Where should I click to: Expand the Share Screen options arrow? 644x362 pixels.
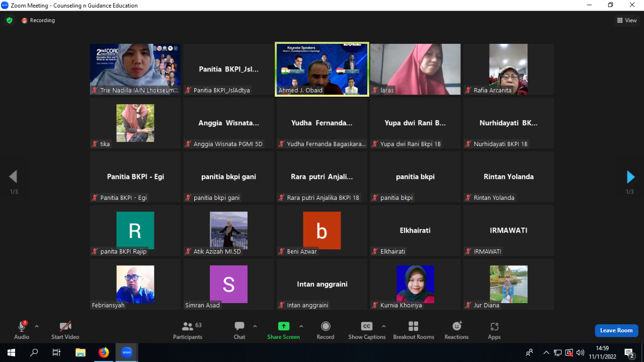pos(301,326)
